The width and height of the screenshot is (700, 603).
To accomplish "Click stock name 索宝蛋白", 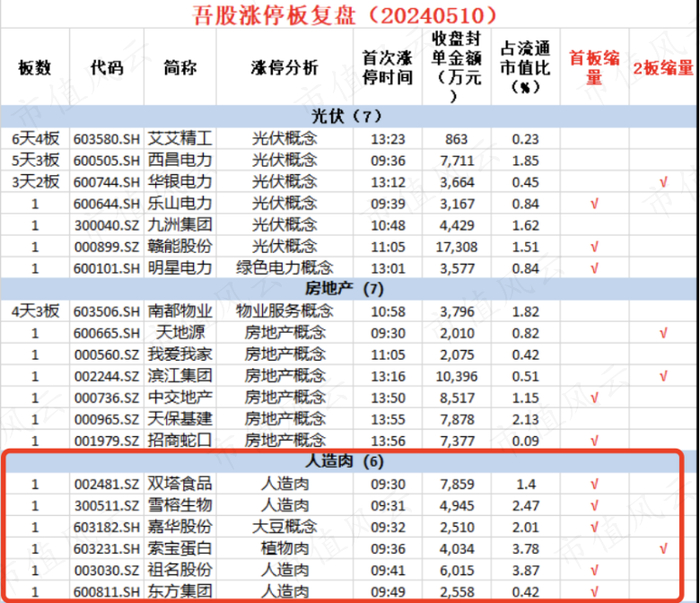I will (x=180, y=548).
